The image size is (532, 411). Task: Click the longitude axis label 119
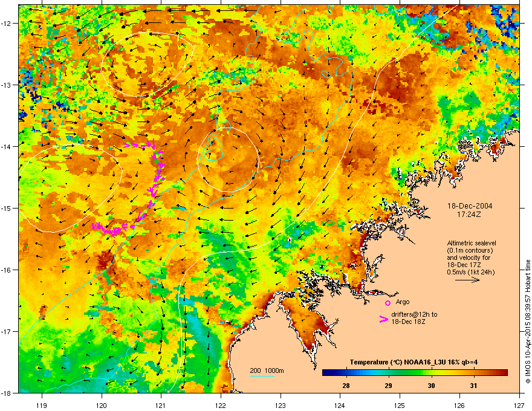[x=42, y=405]
